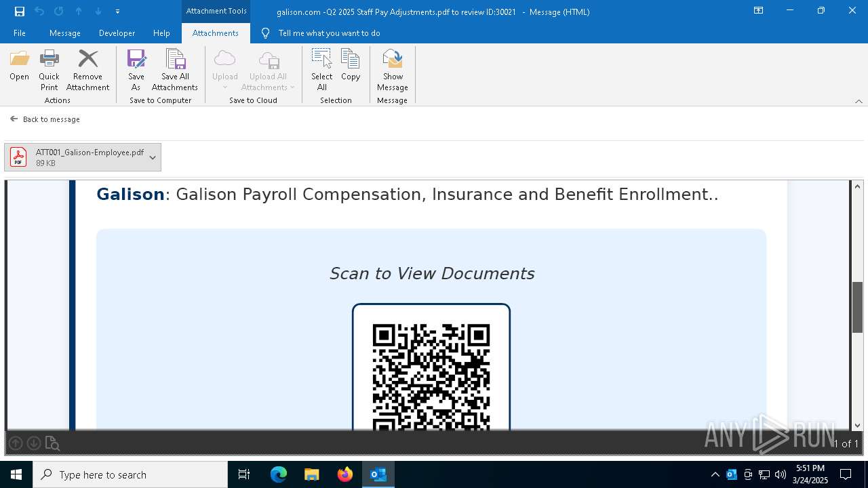Switch to the Developer tab
868x488 pixels.
pos(117,33)
